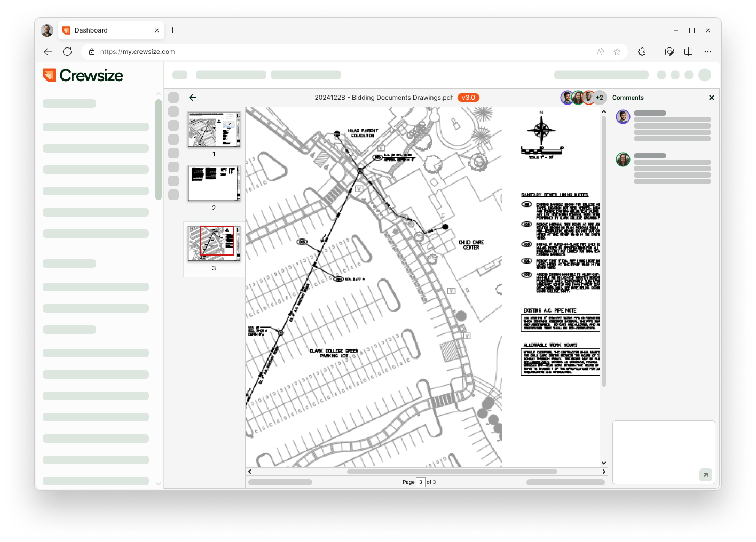Open a new browser tab
Screen dimensions: 756x542
pyautogui.click(x=172, y=30)
